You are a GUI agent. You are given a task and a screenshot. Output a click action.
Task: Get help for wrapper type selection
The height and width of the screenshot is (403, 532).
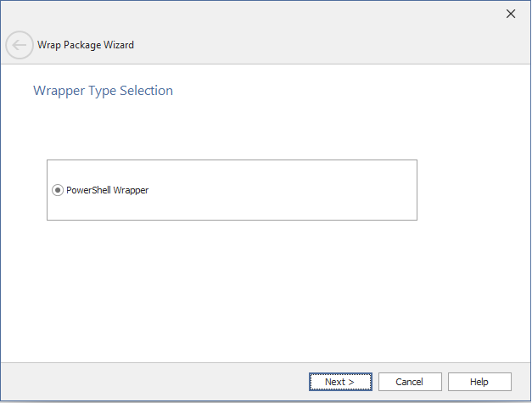[x=479, y=382]
